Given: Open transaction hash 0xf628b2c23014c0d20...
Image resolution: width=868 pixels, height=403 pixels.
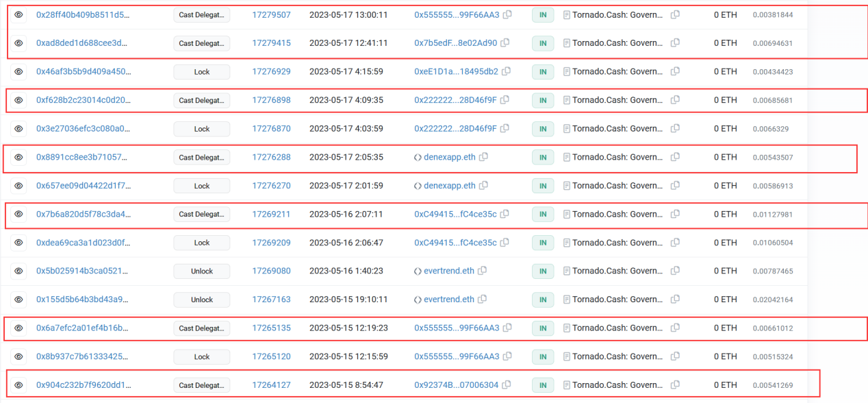Looking at the screenshot, I should coord(82,100).
